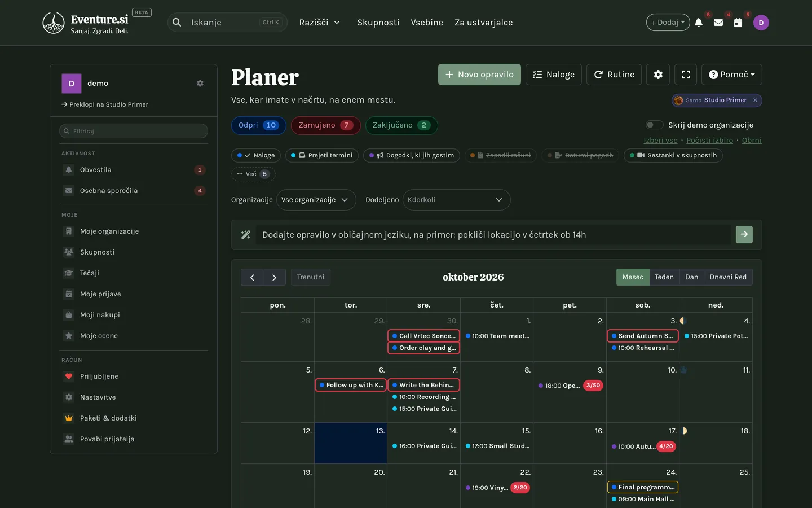Open the calendar icon in top bar
Image resolution: width=812 pixels, height=508 pixels.
(738, 23)
